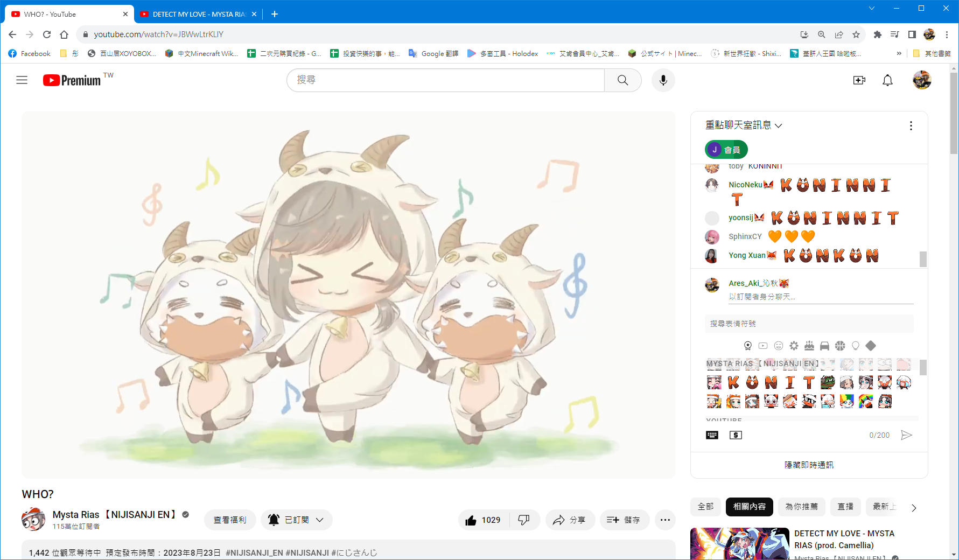Dislike the video with thumbs down
This screenshot has height=560, width=959.
coord(524,520)
